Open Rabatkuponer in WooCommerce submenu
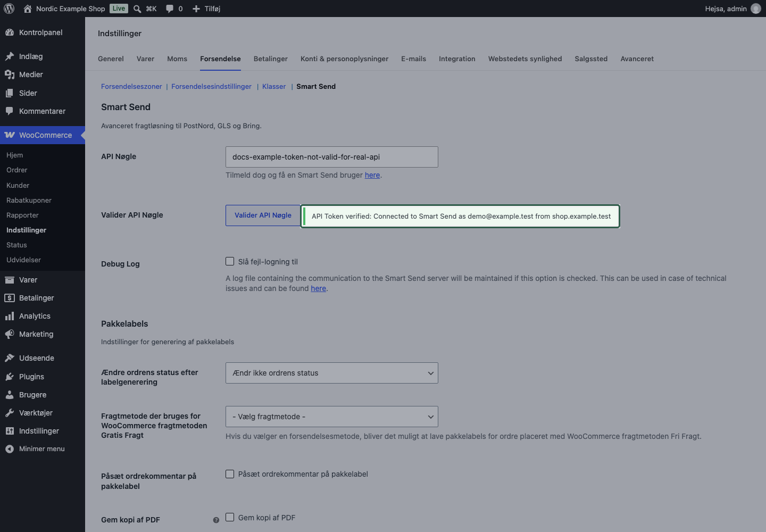Viewport: 766px width, 532px height. tap(29, 201)
